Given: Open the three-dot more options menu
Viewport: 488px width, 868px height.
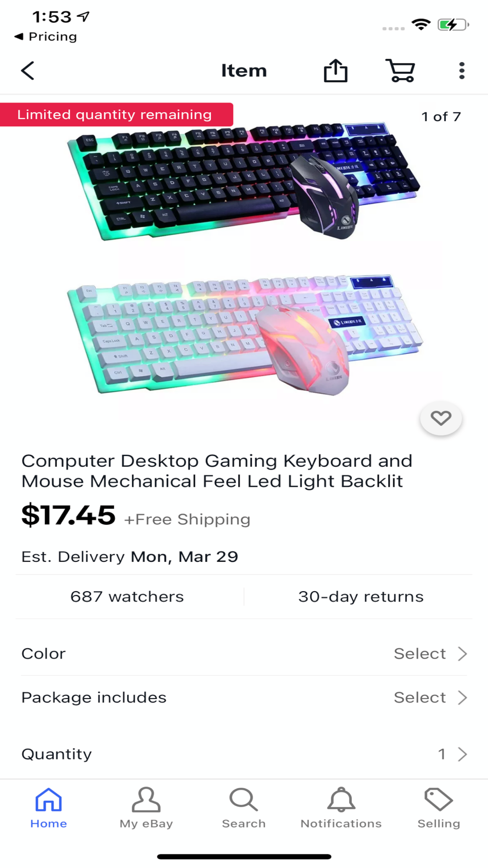Looking at the screenshot, I should point(462,71).
